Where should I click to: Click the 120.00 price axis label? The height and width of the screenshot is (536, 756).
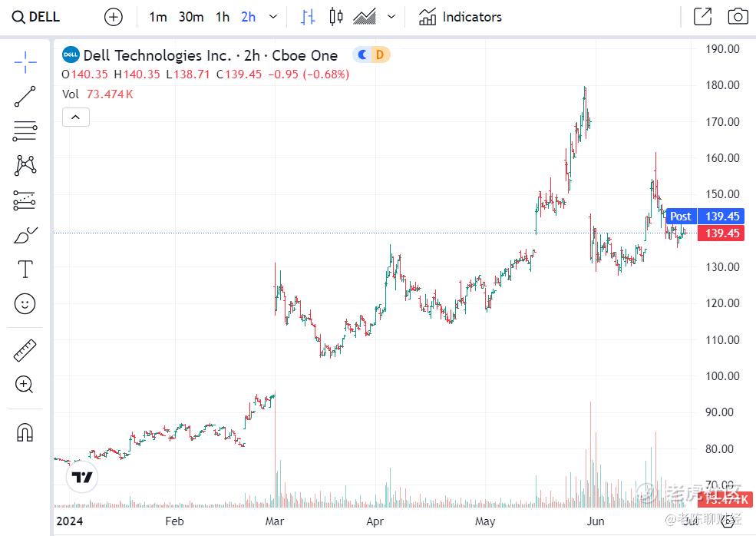[722, 303]
